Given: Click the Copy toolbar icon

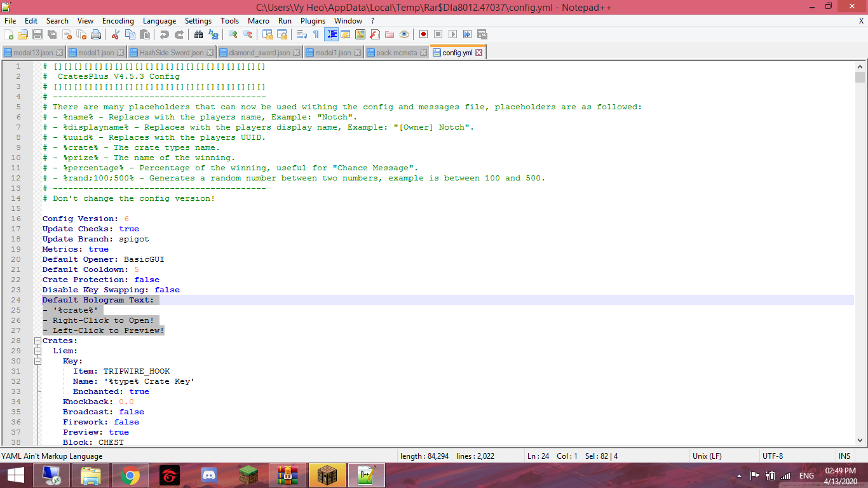Looking at the screenshot, I should click(x=130, y=34).
